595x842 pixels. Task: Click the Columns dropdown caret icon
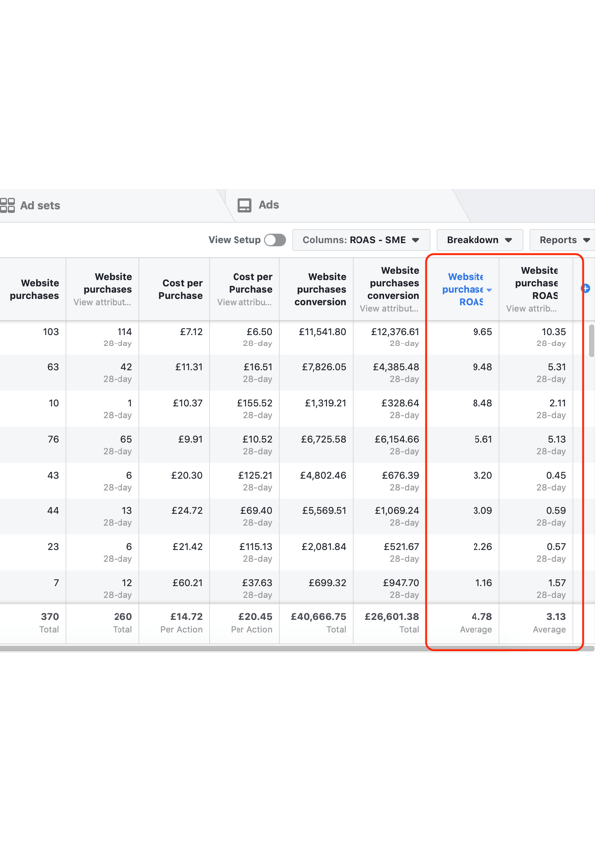[418, 240]
